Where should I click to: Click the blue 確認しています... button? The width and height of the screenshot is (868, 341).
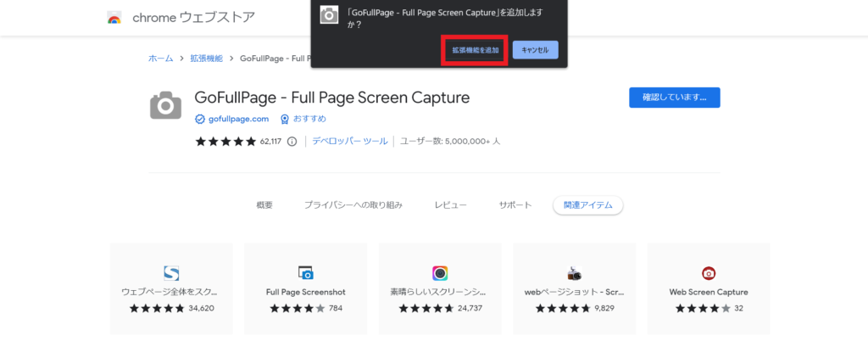coord(674,98)
